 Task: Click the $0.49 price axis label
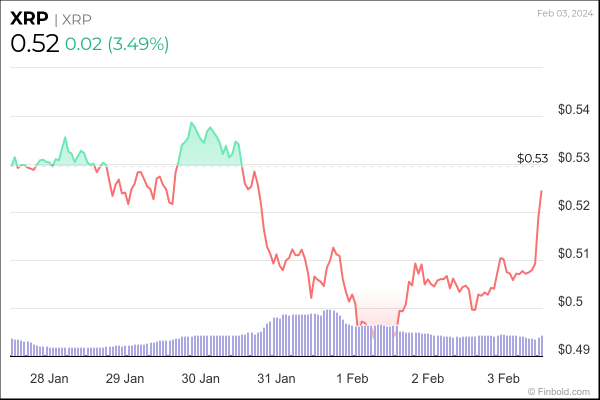(573, 349)
